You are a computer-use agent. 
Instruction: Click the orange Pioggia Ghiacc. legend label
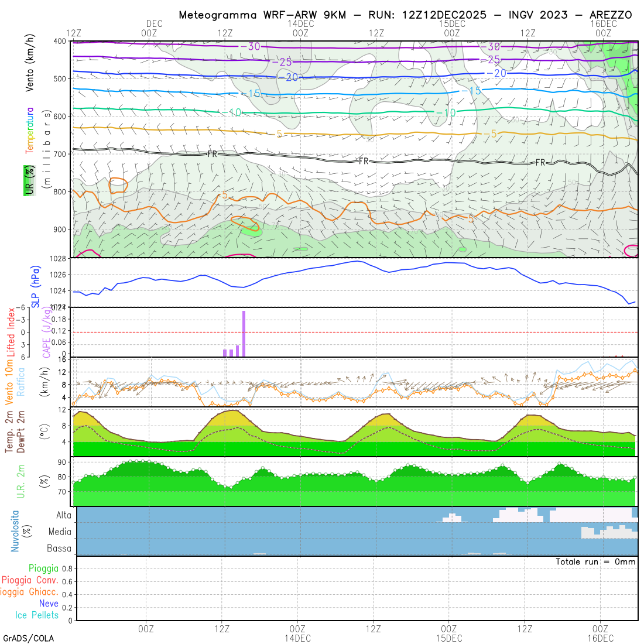click(x=29, y=591)
